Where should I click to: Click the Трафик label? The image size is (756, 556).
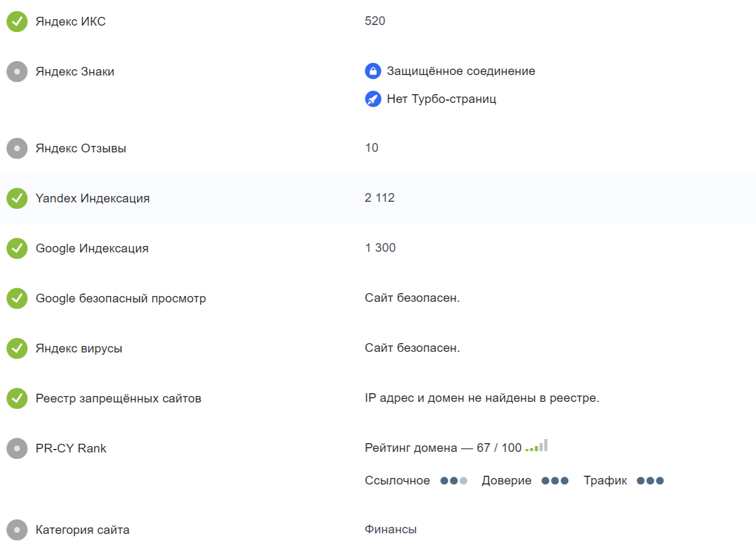[x=605, y=480]
